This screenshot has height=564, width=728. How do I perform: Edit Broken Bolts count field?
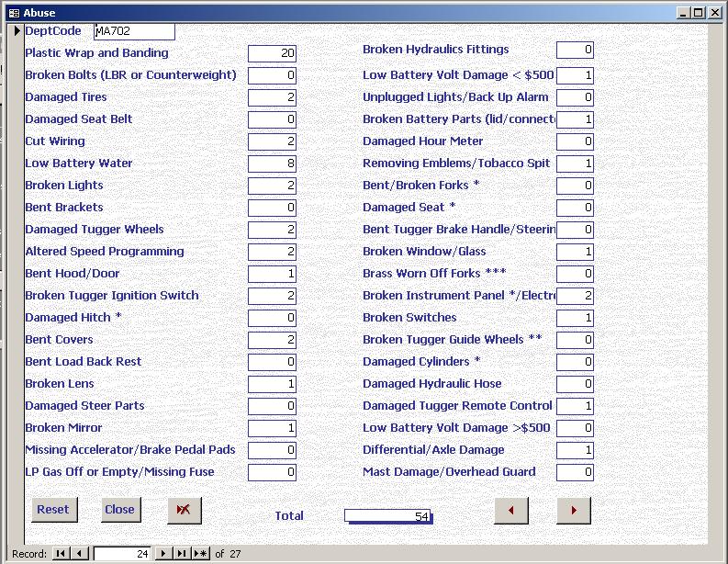(x=272, y=75)
